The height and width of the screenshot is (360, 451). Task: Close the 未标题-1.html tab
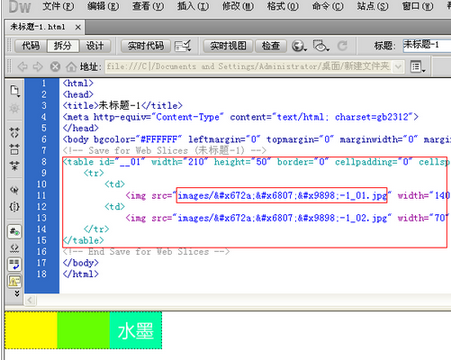[x=78, y=27]
